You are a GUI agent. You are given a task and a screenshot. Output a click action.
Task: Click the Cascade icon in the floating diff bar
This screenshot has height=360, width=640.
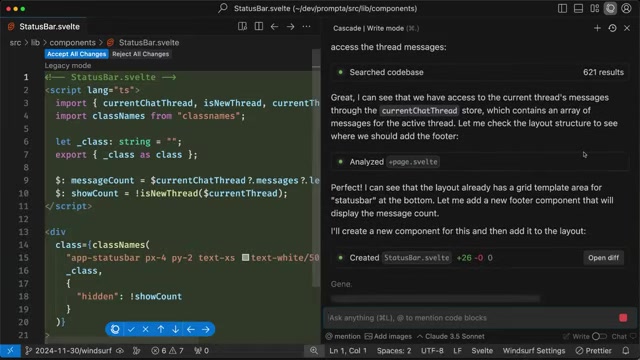[x=115, y=329]
